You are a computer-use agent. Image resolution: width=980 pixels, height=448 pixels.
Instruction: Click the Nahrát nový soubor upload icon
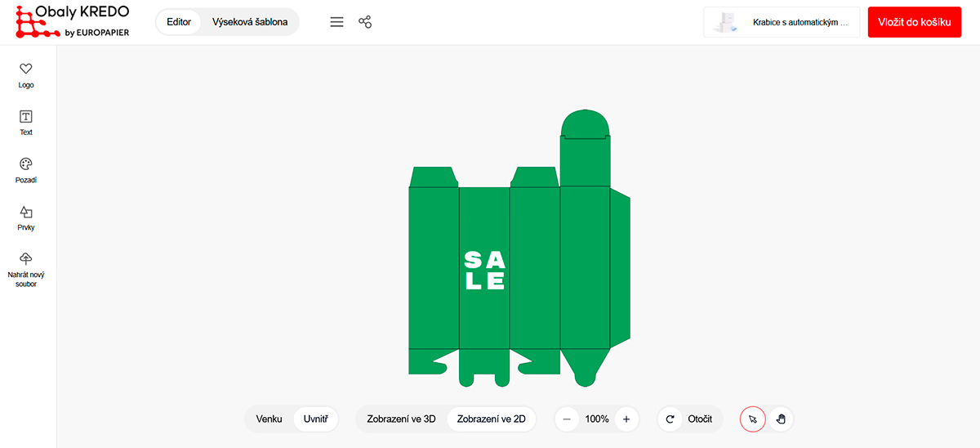26,259
